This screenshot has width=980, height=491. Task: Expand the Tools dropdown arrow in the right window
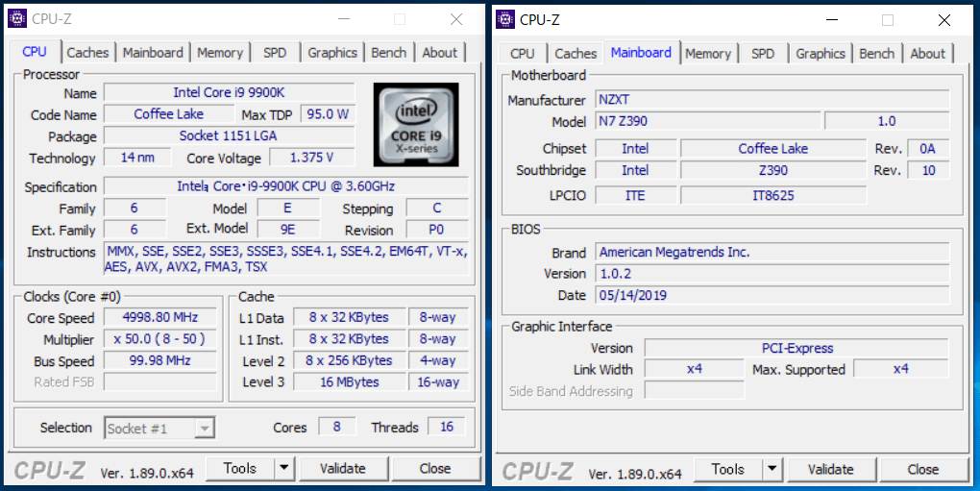772,469
